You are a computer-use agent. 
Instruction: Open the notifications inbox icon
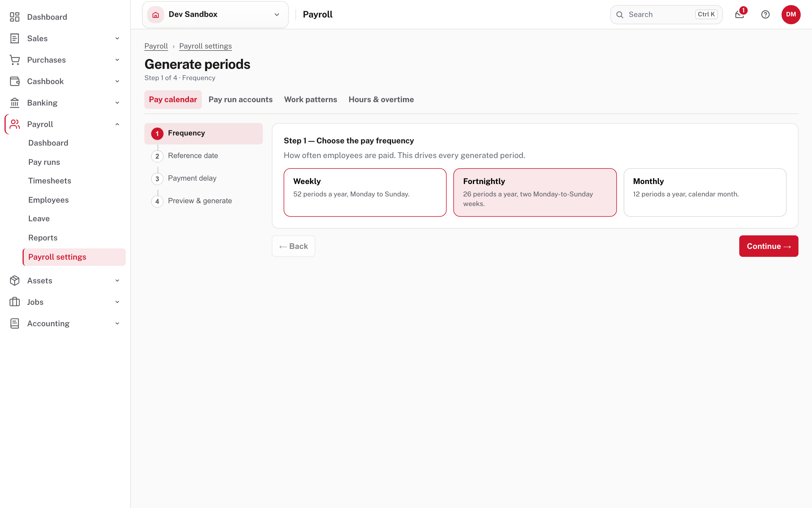click(740, 14)
